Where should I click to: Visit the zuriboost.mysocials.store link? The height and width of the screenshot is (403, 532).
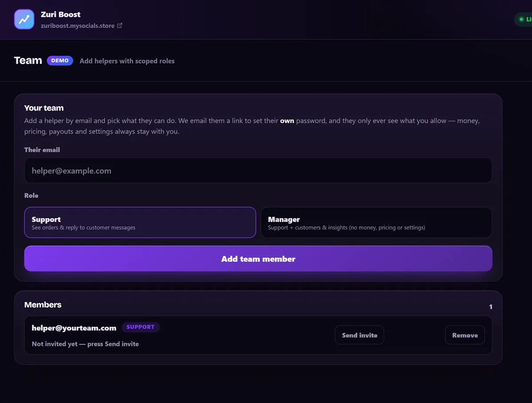[x=78, y=26]
